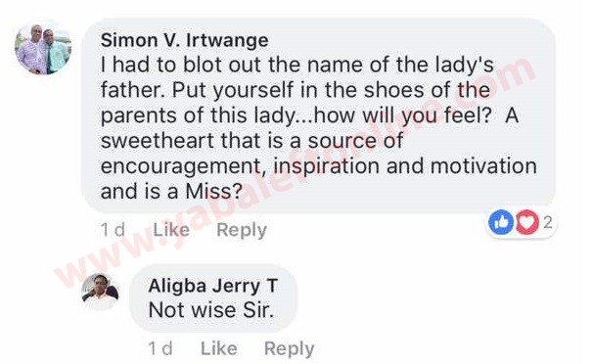Click the red heart reaction icon

tap(526, 222)
